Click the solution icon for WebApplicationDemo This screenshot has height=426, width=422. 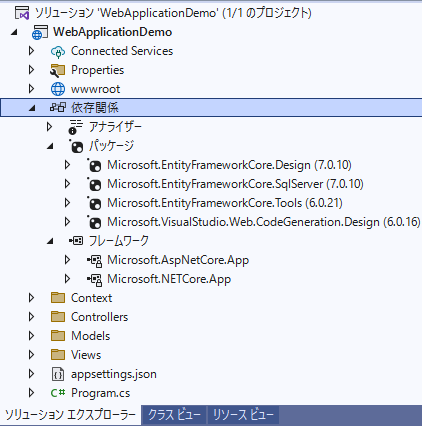tap(22, 13)
